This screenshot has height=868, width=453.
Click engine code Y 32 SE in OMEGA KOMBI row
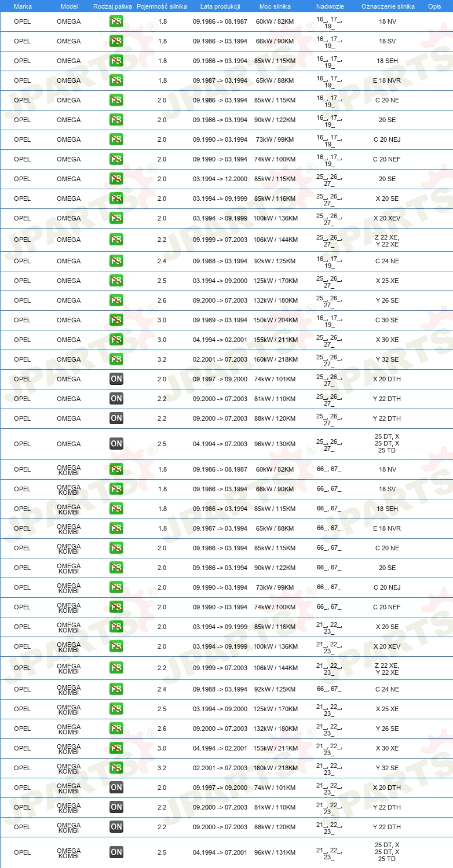tap(388, 768)
